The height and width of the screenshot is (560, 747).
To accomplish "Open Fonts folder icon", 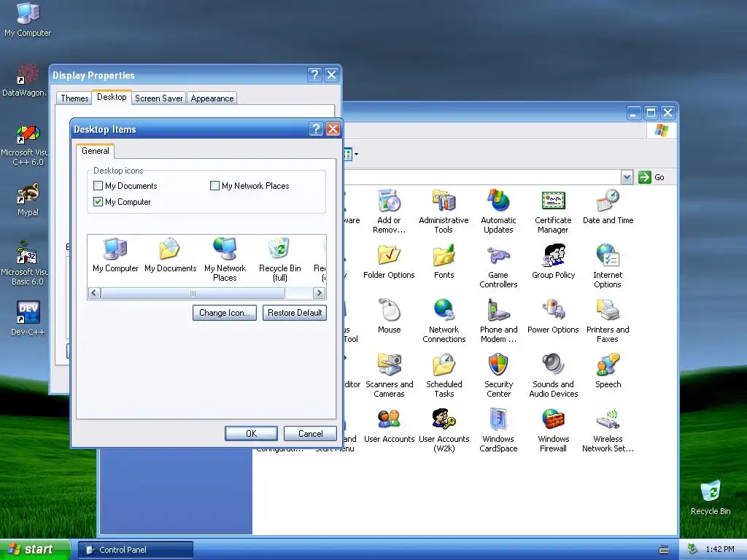I will pos(444,262).
